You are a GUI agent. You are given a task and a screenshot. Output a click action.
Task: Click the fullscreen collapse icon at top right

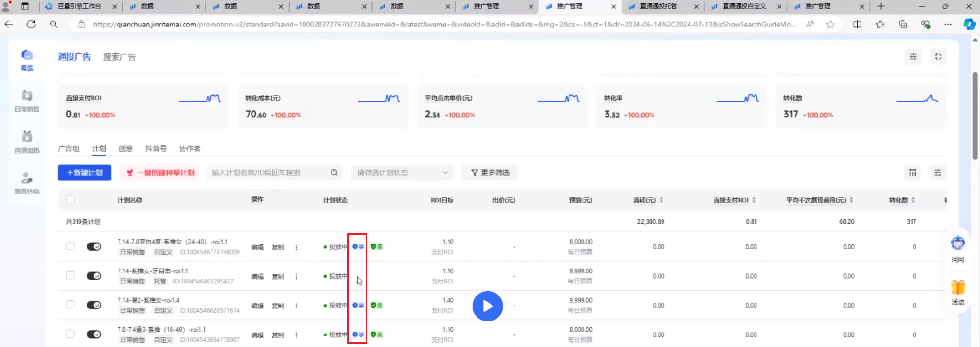(x=938, y=57)
